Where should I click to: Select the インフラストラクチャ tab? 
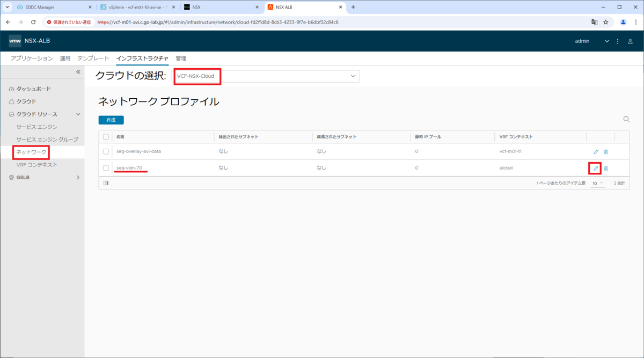[x=142, y=58]
